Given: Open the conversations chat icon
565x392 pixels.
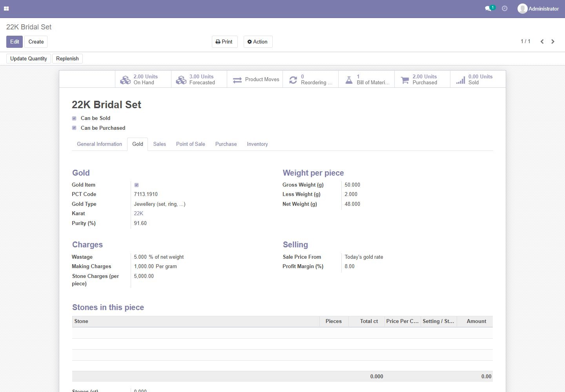Looking at the screenshot, I should pos(488,9).
